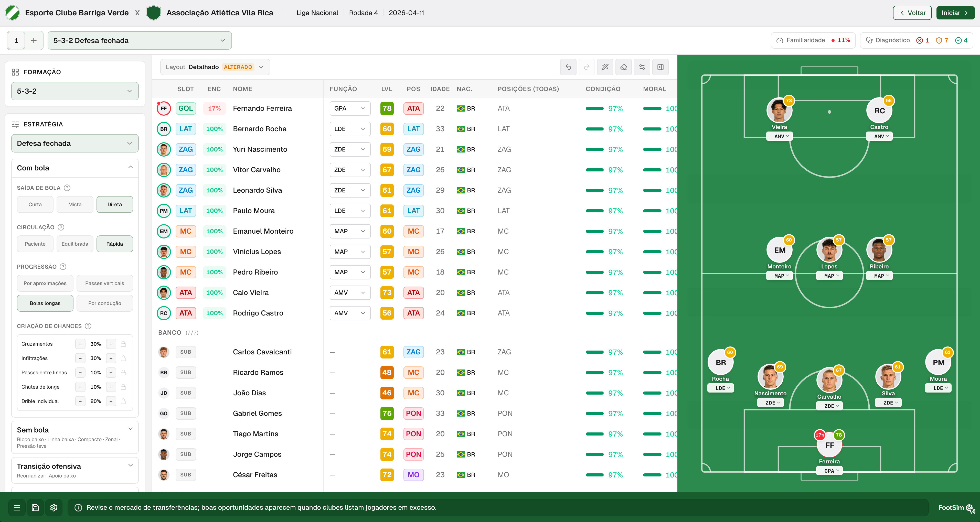Open the table filter settings sliders icon

[642, 67]
